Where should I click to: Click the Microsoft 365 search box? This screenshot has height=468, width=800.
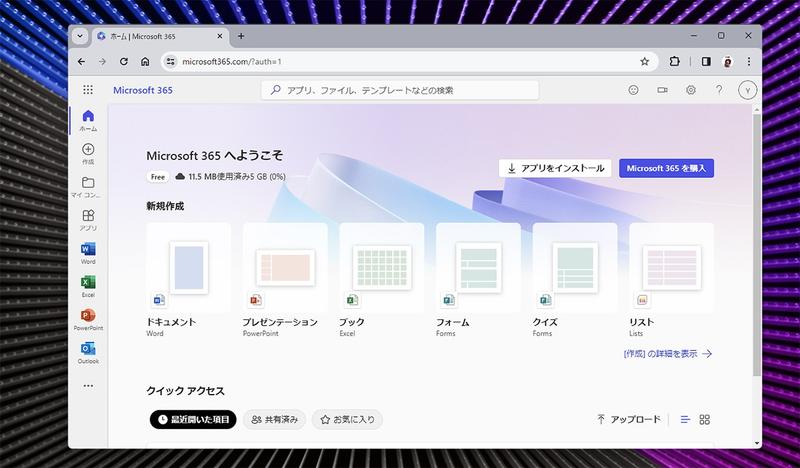[x=400, y=90]
